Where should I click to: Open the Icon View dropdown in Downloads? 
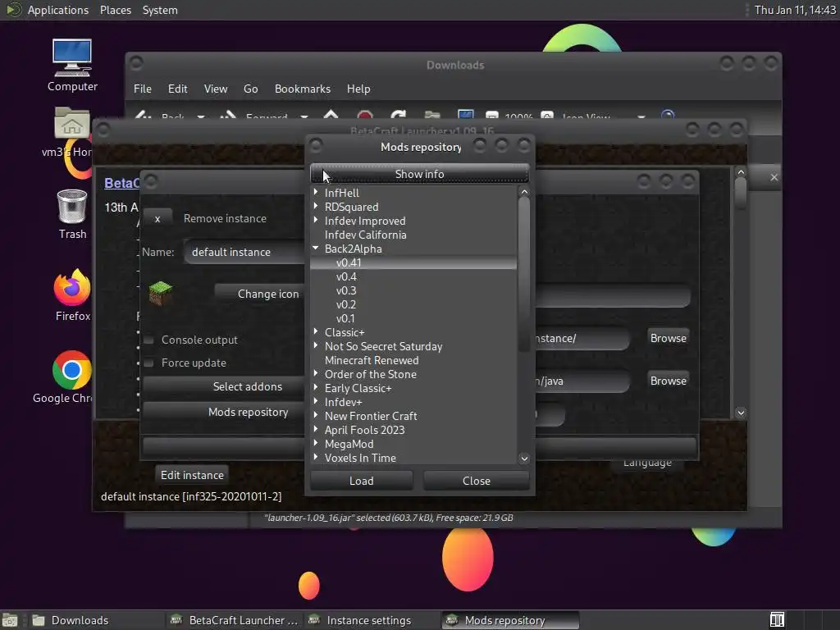click(x=641, y=116)
